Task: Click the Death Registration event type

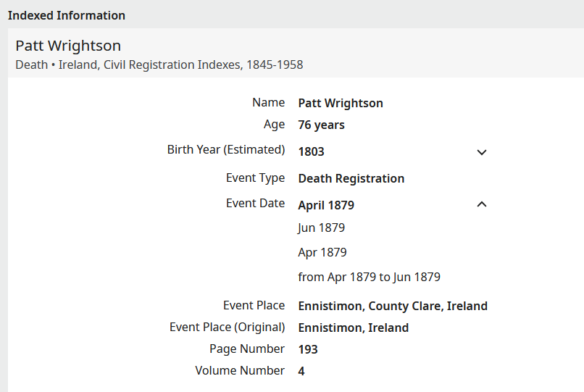Action: [351, 178]
